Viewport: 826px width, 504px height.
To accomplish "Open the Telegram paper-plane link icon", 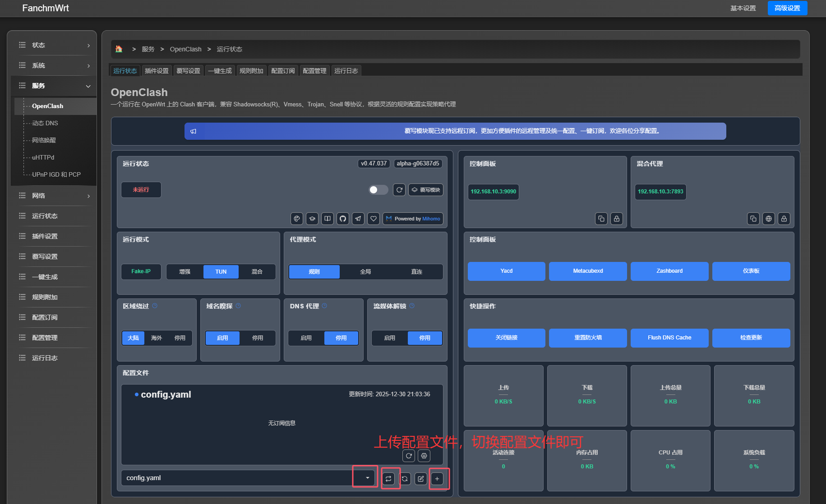I will pyautogui.click(x=358, y=219).
